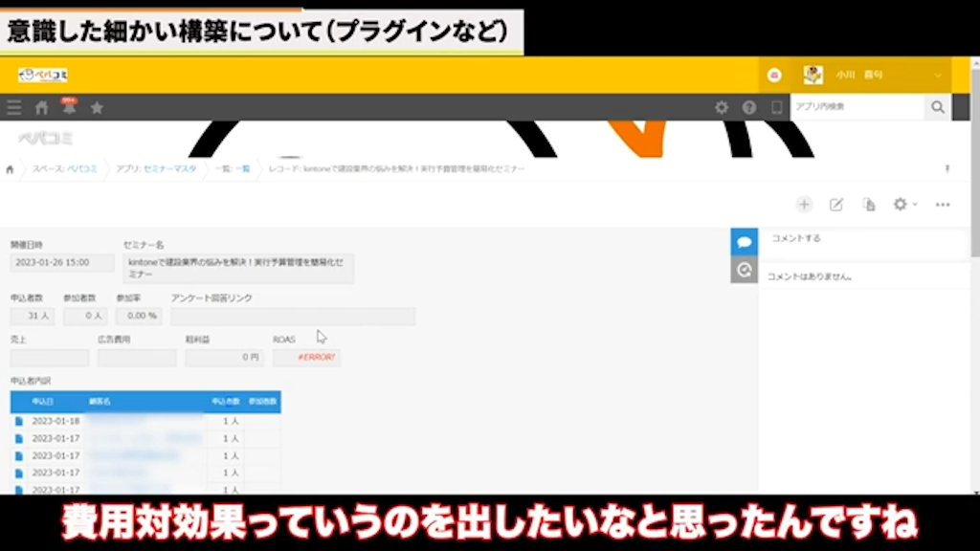The image size is (980, 551).
Task: Click the コメントする comment input box
Action: (x=861, y=239)
